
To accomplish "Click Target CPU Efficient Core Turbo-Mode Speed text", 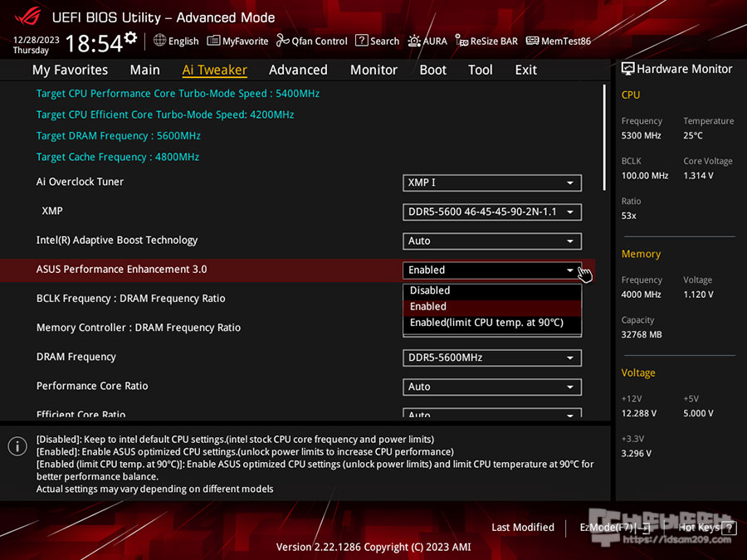I will pos(165,114).
